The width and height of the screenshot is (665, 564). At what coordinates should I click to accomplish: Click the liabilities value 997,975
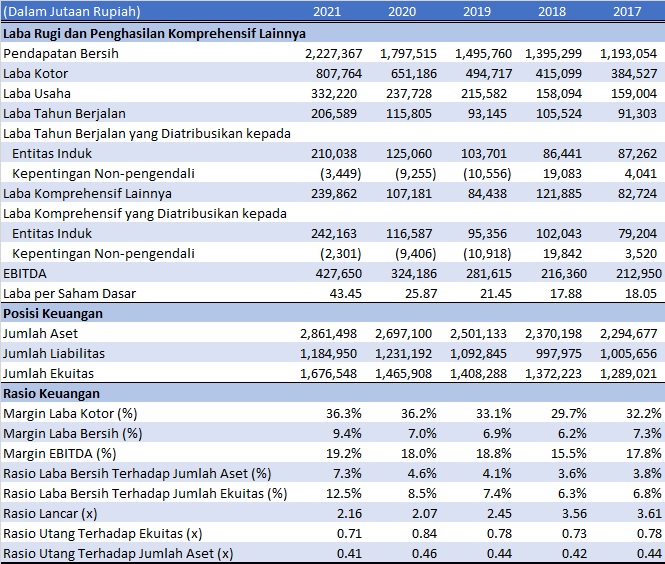tap(559, 353)
